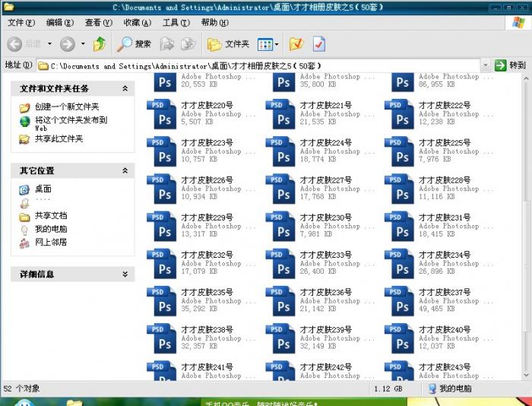The height and width of the screenshot is (406, 532).
Task: Collapse the 文件和文件夹任务 section
Action: pyautogui.click(x=125, y=89)
